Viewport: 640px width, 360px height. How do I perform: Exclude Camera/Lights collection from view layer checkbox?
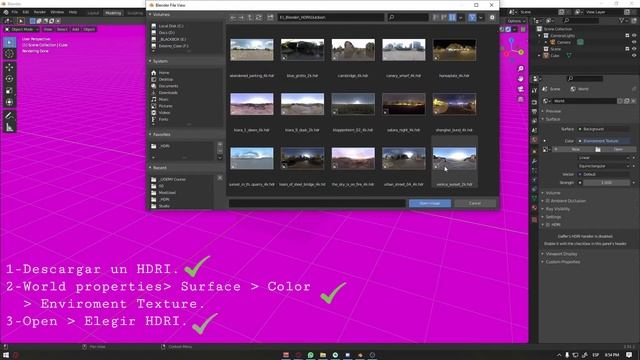click(x=627, y=36)
